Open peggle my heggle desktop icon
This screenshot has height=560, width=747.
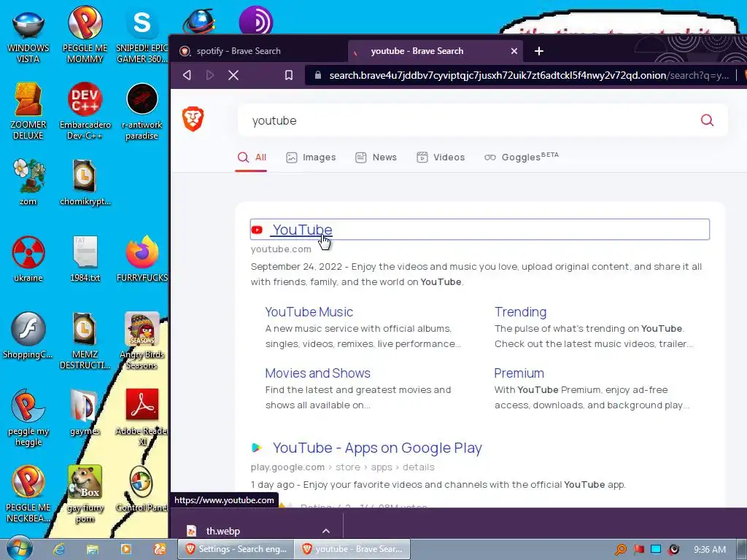pyautogui.click(x=28, y=418)
